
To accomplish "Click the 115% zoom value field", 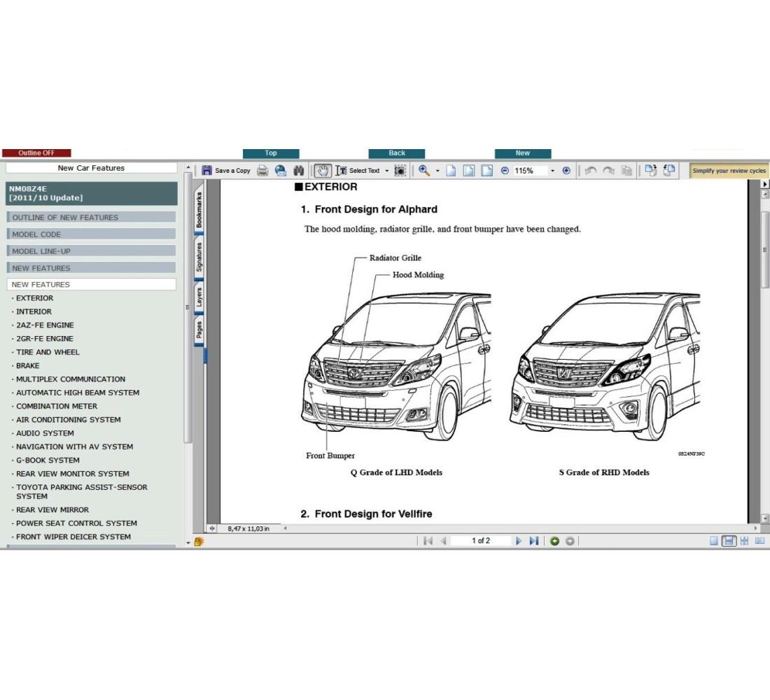I will point(529,171).
